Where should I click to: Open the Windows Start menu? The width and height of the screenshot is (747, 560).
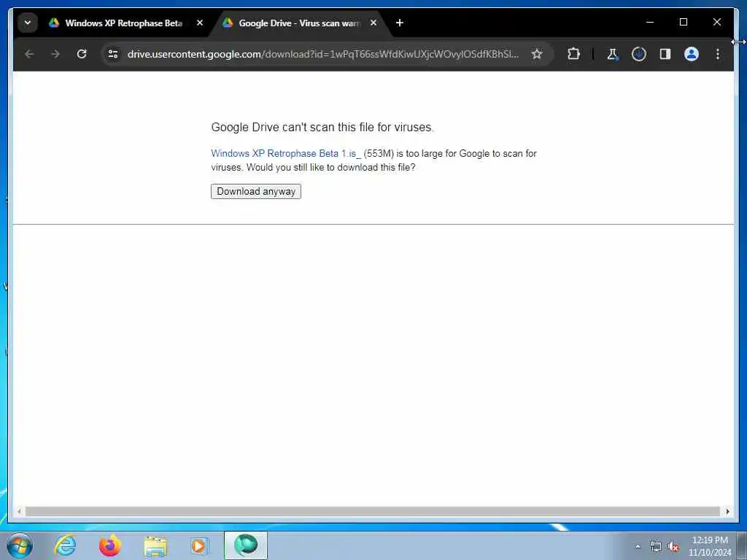pos(20,545)
